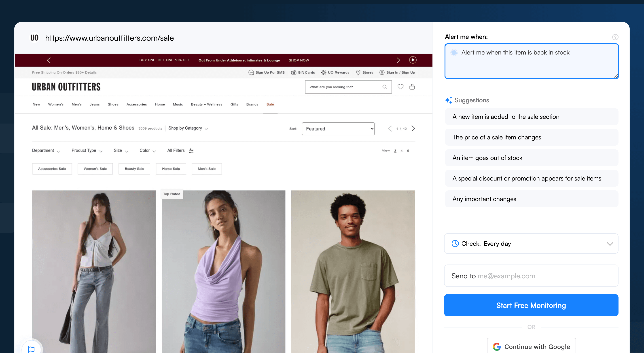Open wishlist heart icon
Screen dimensions: 644x353
400,87
